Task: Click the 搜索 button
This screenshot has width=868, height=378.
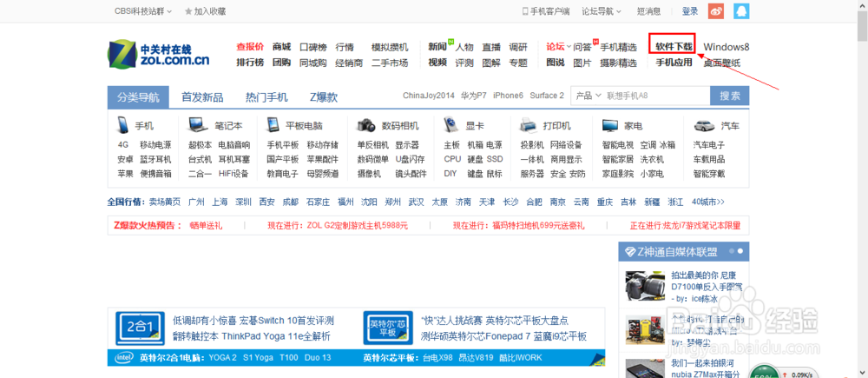Action: 730,96
